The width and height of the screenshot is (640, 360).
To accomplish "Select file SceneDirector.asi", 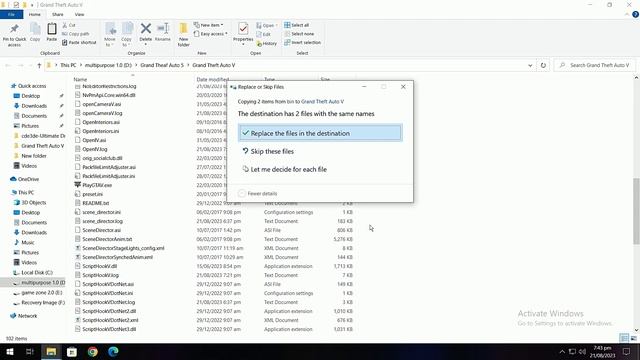I will [102, 230].
